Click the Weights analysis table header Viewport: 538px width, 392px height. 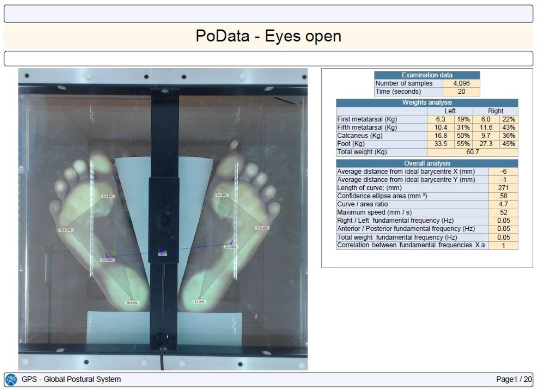427,102
